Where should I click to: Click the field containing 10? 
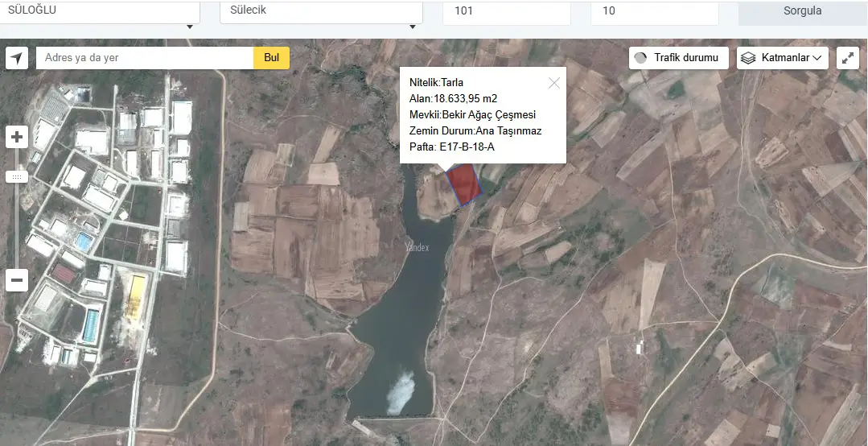pos(654,12)
